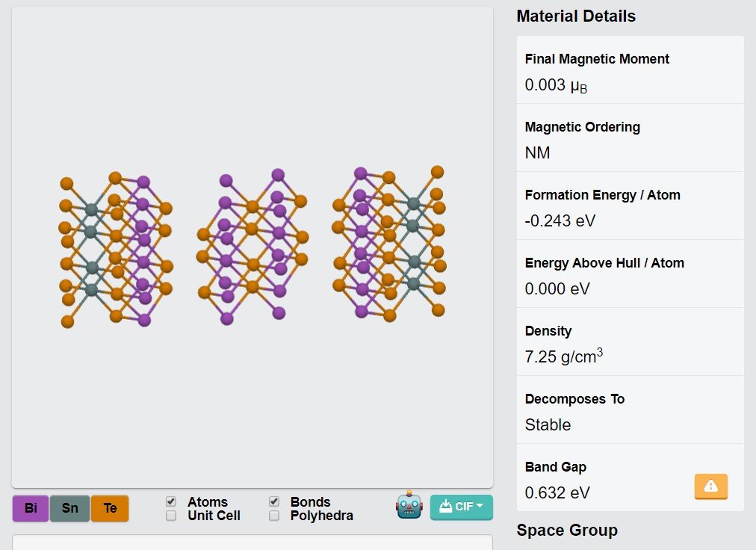This screenshot has width=756, height=550.
Task: Open the CIF download dropdown arrow
Action: pyautogui.click(x=480, y=506)
